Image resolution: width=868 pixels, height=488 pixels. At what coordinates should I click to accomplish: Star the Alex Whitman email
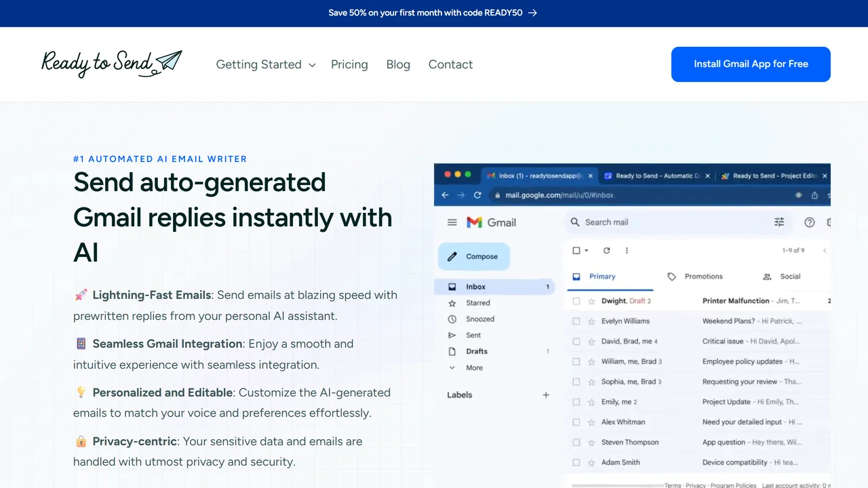[x=591, y=422]
